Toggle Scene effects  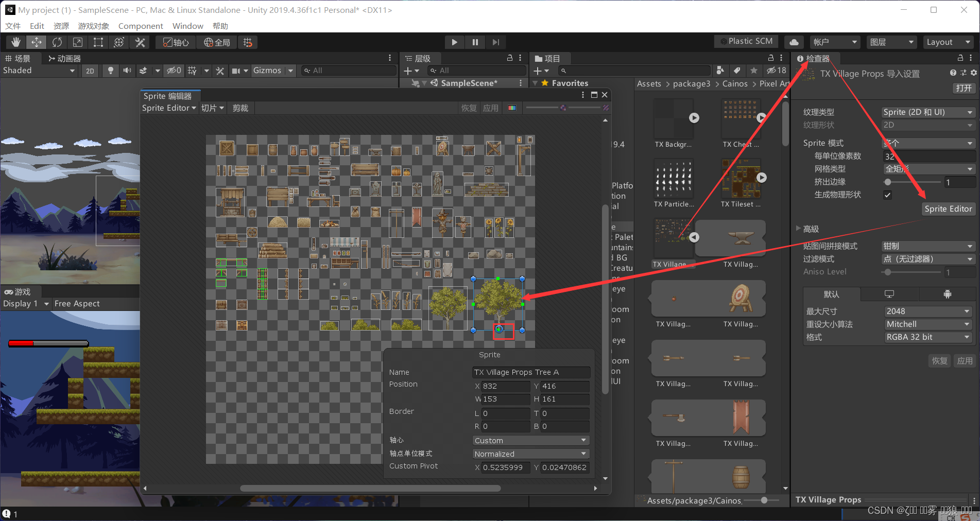point(143,71)
